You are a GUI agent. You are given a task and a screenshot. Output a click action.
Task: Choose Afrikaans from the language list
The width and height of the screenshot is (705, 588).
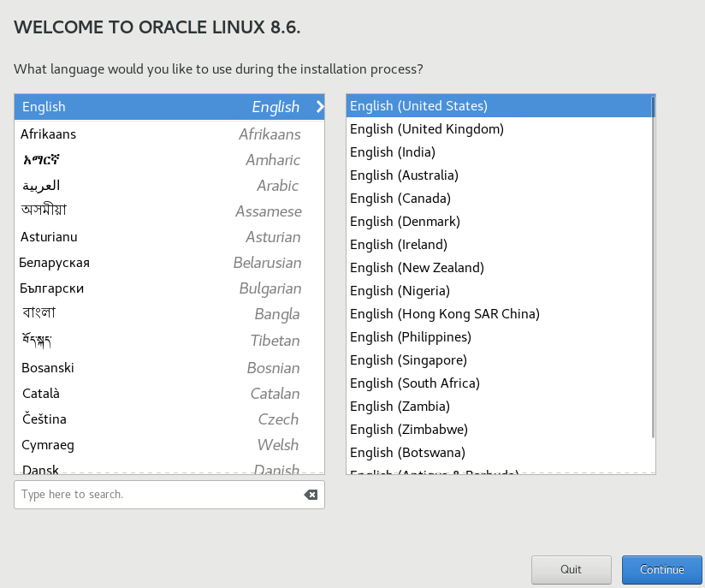point(50,134)
